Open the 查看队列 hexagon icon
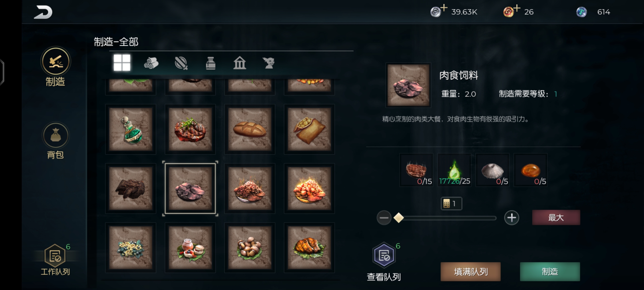Viewport: 644px width, 290px height. (x=384, y=255)
